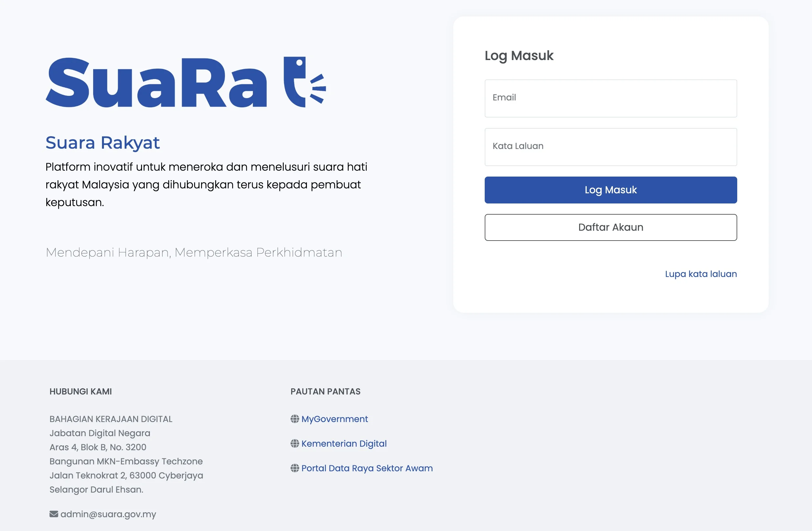Click the admin@suara.gov.my email address
812x531 pixels.
coord(108,514)
